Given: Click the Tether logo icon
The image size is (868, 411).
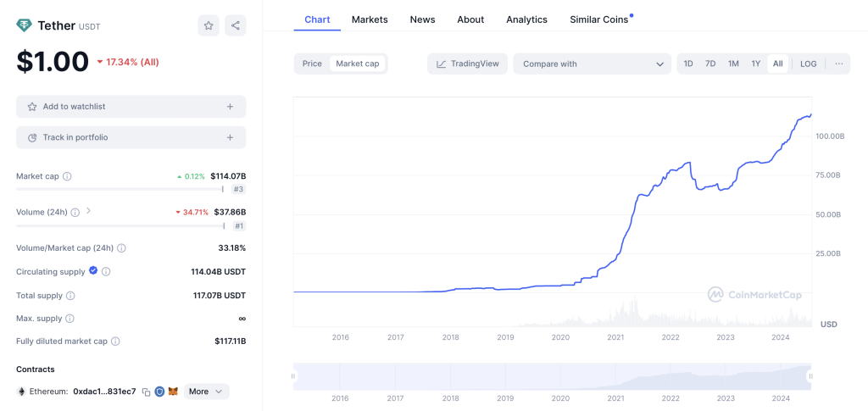Looking at the screenshot, I should point(25,25).
